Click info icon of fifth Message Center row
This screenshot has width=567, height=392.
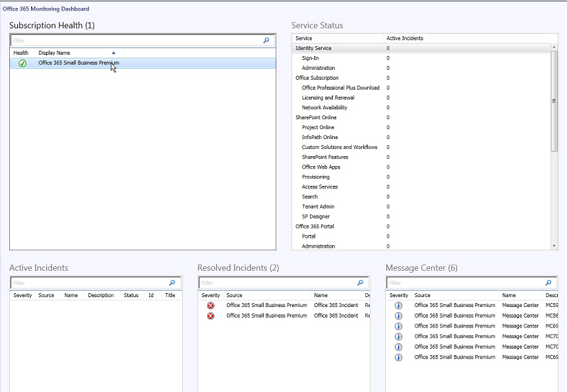click(398, 347)
